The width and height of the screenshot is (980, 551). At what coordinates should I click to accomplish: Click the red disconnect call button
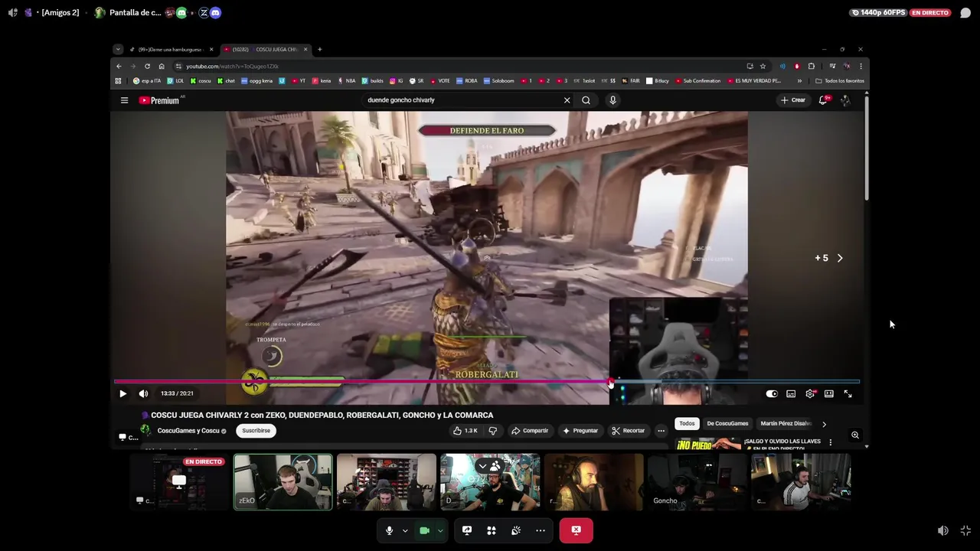[576, 530]
